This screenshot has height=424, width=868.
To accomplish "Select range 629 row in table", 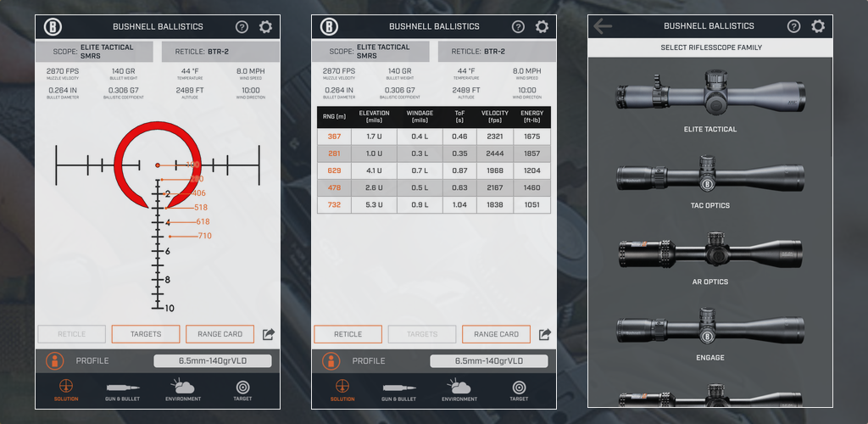I will [x=434, y=171].
